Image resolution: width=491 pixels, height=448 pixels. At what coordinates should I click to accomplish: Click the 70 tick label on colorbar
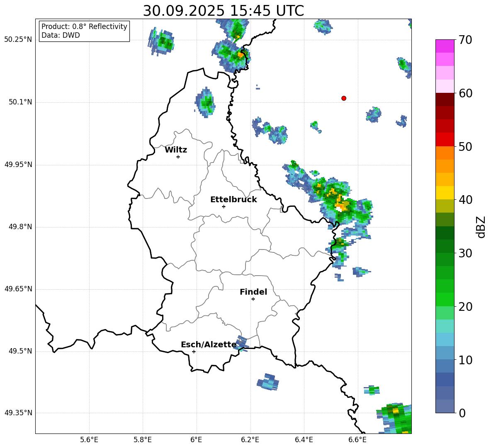[465, 40]
